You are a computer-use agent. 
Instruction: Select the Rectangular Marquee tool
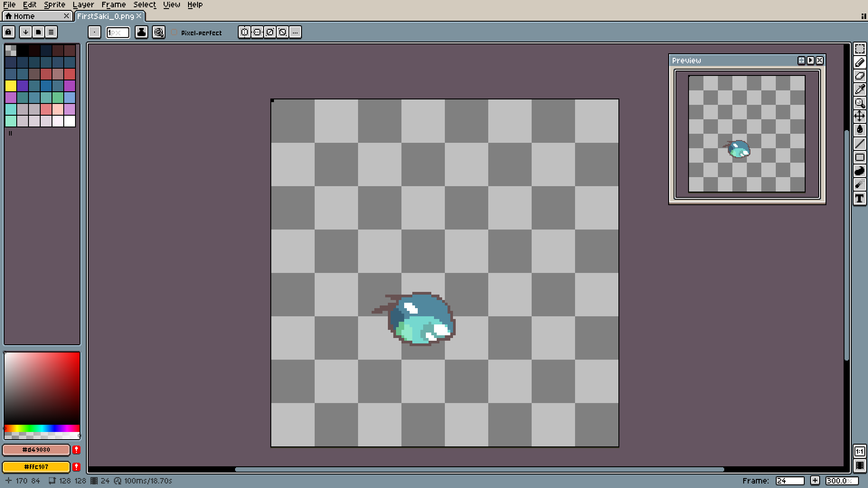tap(859, 49)
